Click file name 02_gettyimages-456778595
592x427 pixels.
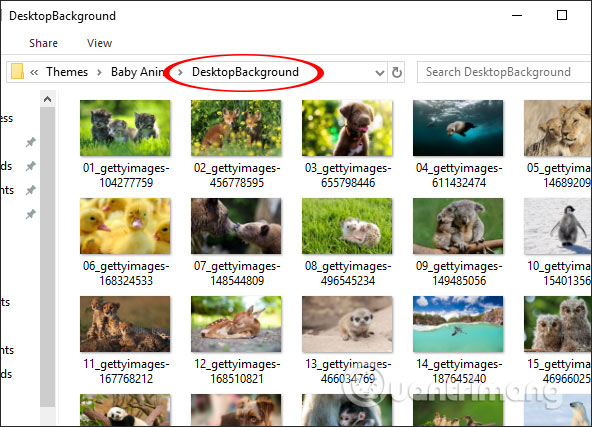(237, 175)
